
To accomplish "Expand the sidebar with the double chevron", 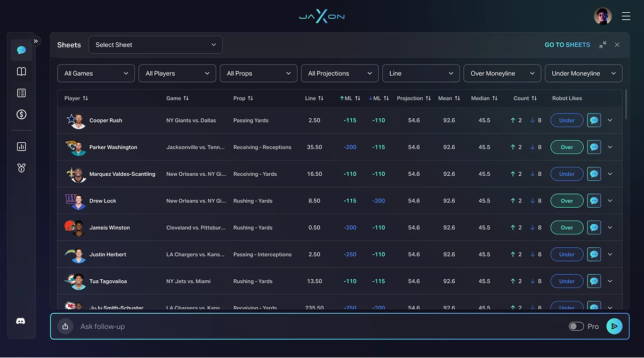I will (36, 41).
